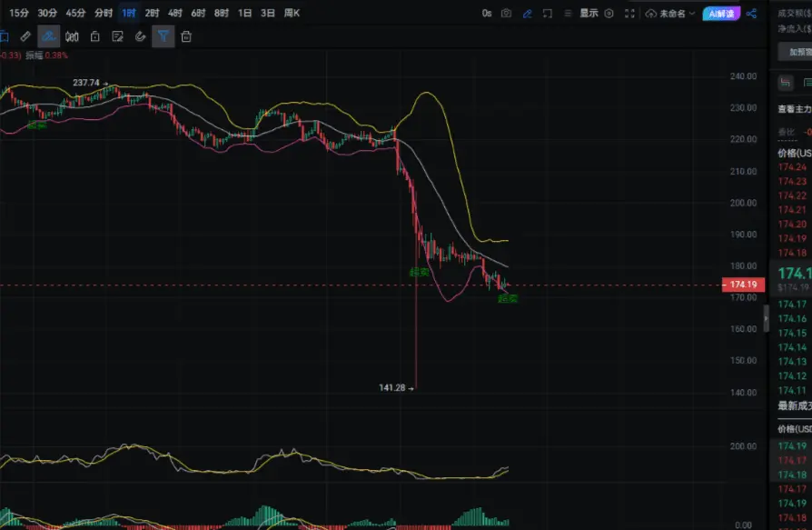Select the ruler measure tool
The height and width of the screenshot is (530, 812).
[25, 36]
